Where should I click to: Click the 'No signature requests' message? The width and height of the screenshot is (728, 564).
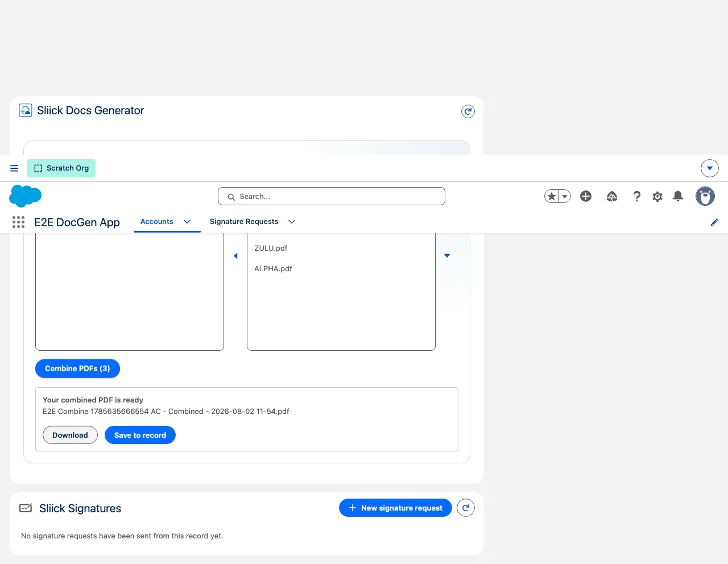coord(122,536)
